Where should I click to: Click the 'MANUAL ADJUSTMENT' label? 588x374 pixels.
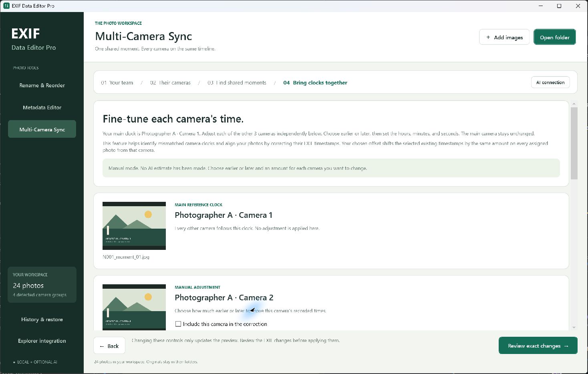click(x=197, y=287)
